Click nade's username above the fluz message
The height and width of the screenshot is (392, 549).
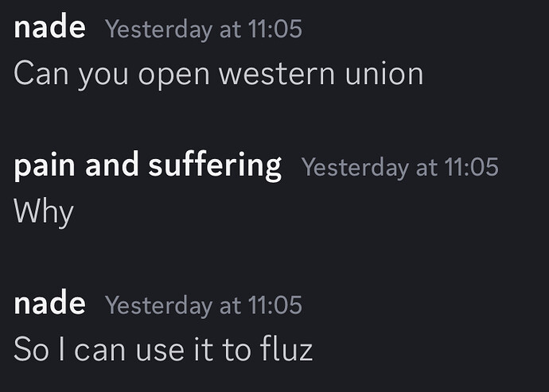49,305
